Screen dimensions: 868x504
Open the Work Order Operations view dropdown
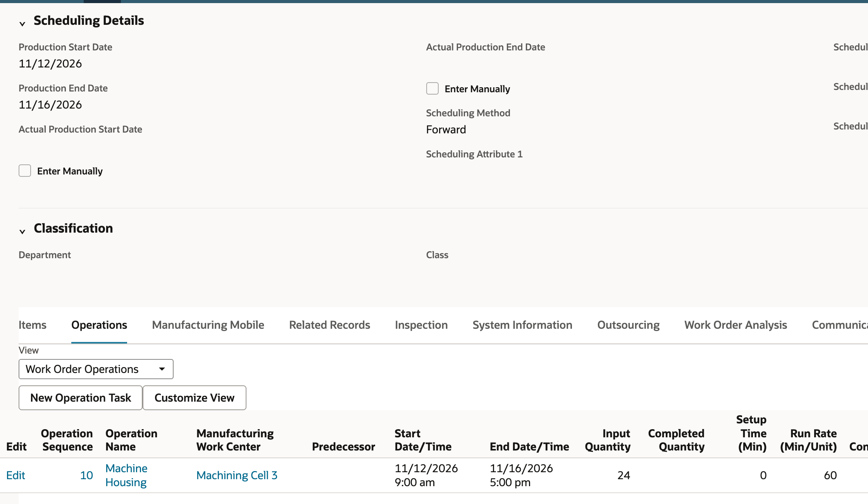point(96,369)
